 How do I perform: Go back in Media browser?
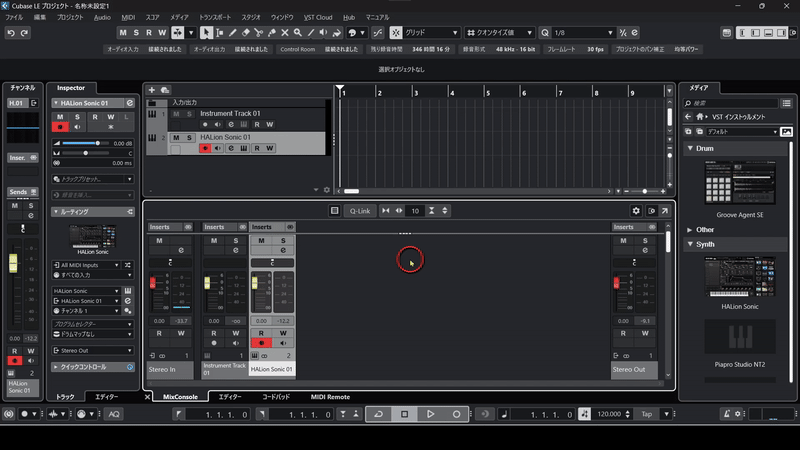688,117
